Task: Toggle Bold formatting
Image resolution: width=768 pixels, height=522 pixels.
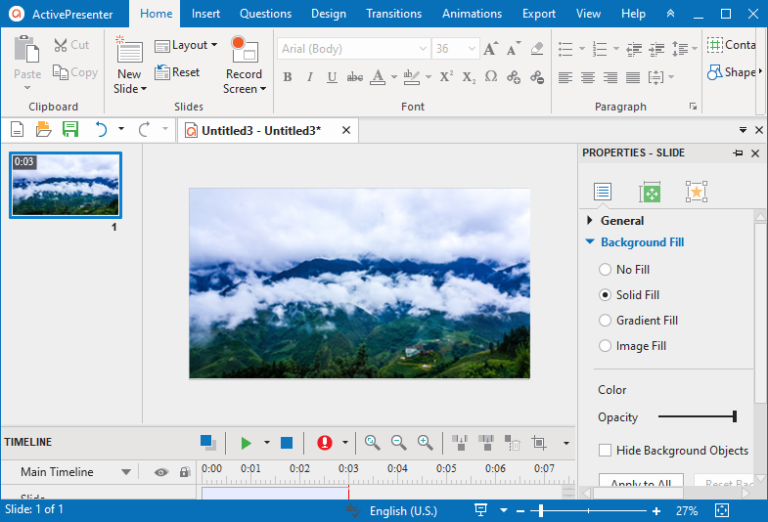Action: [288, 77]
